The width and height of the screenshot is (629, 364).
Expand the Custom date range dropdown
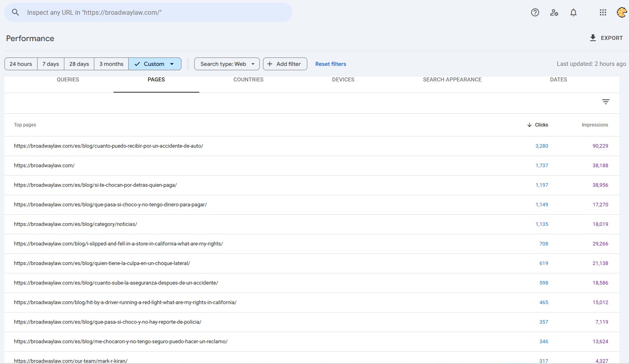[155, 64]
